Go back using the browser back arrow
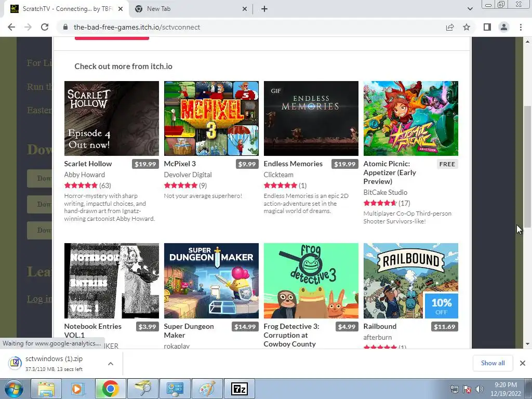Image resolution: width=532 pixels, height=399 pixels. point(11,27)
